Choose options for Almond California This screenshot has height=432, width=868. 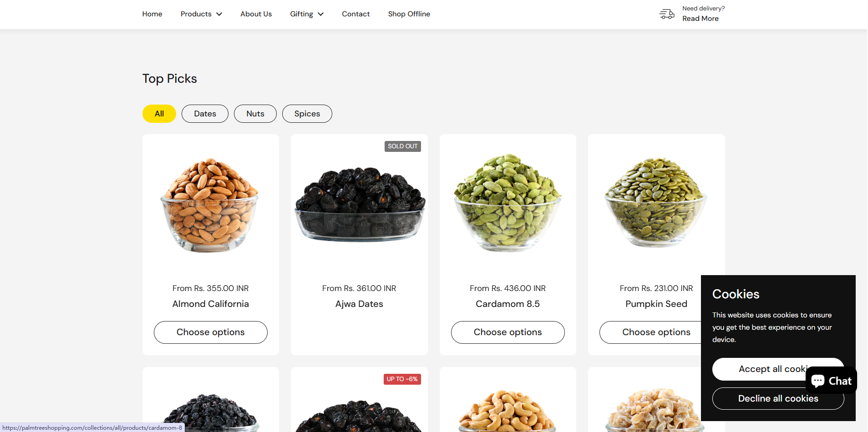pos(211,332)
